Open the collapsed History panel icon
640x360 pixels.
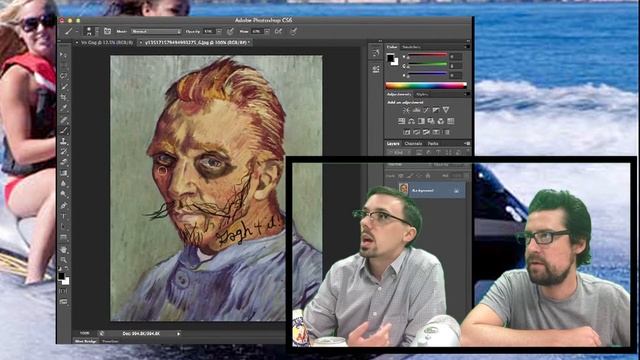pyautogui.click(x=376, y=52)
